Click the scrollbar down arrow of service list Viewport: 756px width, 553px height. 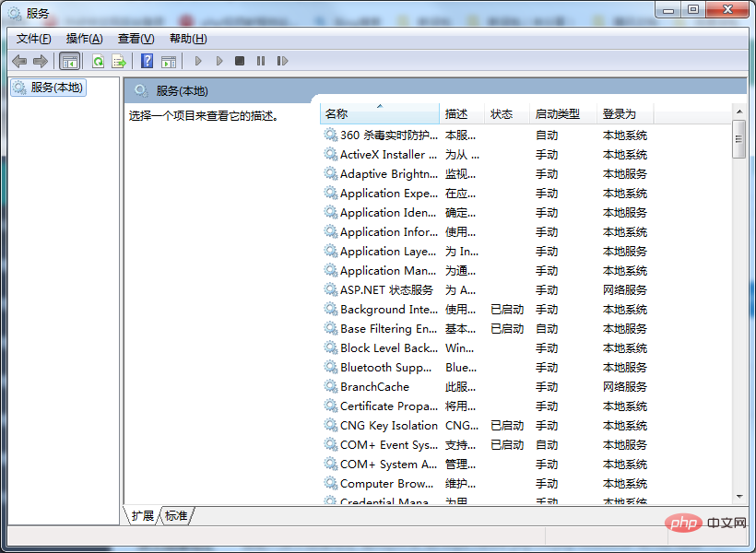coord(739,497)
